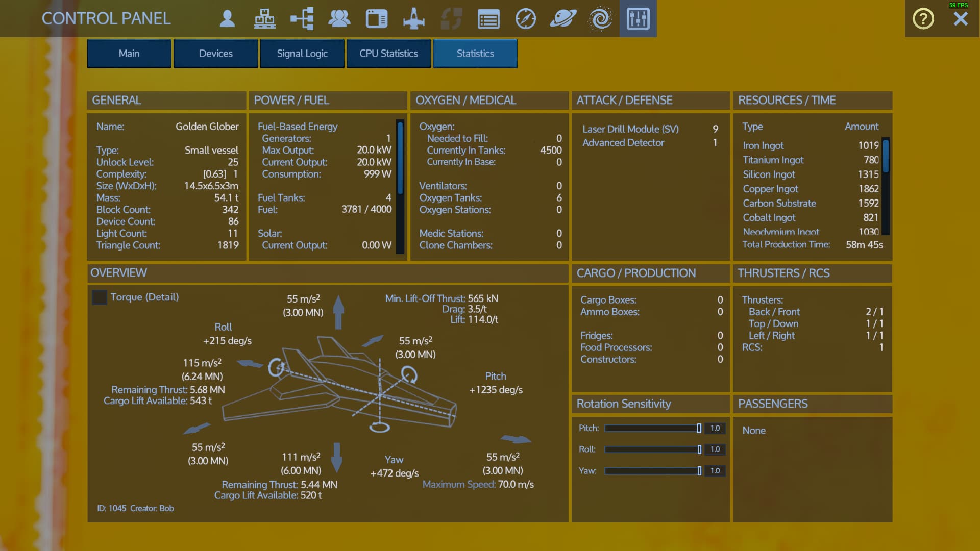This screenshot has height=551, width=980.
Task: Click the Passengers None entry
Action: 754,431
